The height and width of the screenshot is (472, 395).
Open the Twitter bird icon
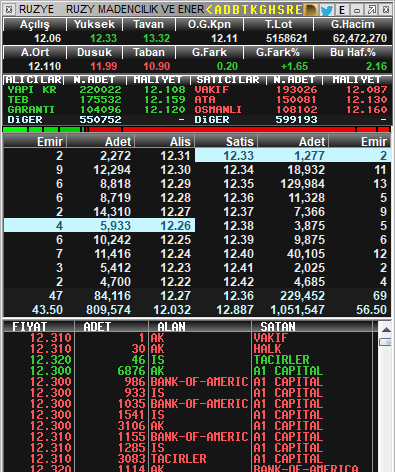(327, 10)
